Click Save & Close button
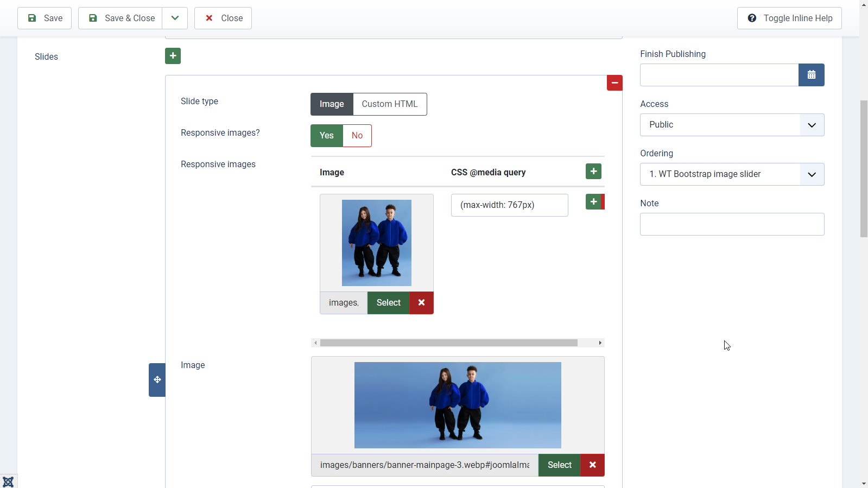 pyautogui.click(x=121, y=18)
